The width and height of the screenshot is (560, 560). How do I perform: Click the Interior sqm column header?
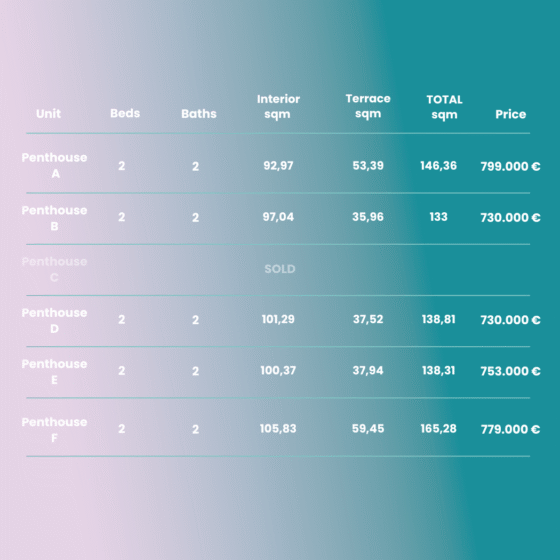coord(278,106)
